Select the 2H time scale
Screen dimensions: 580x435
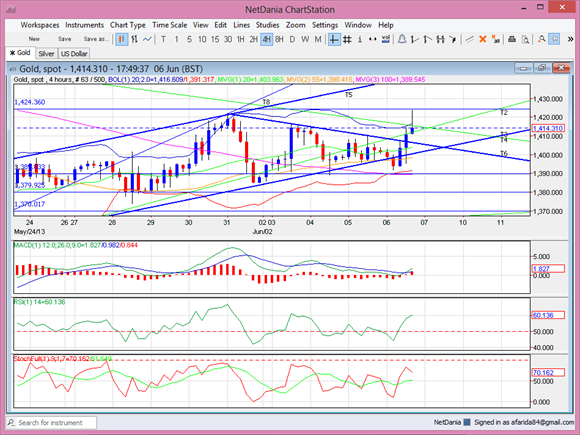point(253,39)
